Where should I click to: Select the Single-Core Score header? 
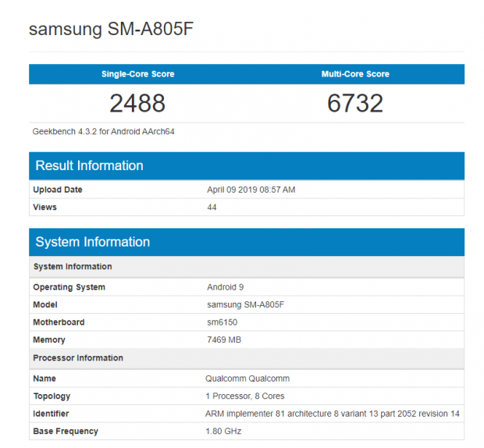coord(137,74)
